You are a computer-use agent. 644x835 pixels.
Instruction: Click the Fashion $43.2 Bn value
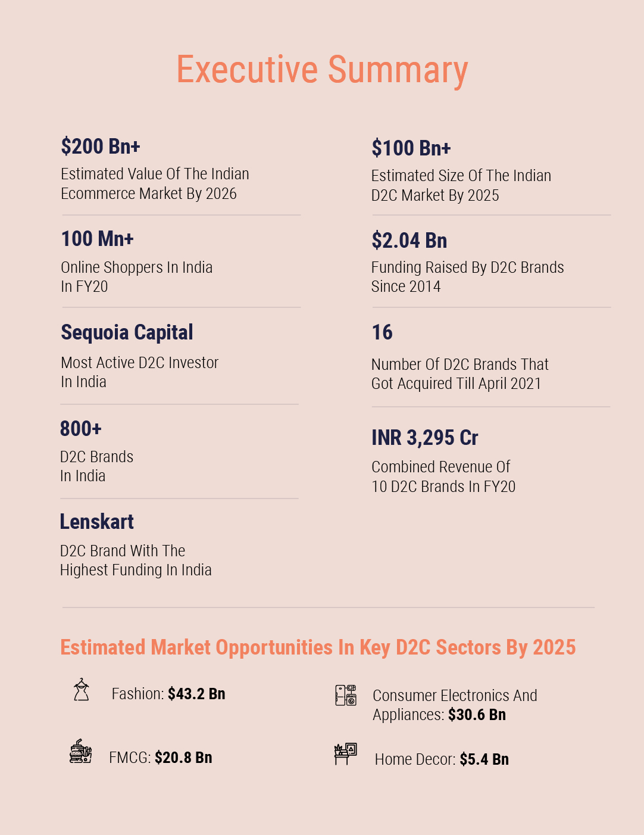coord(196,694)
